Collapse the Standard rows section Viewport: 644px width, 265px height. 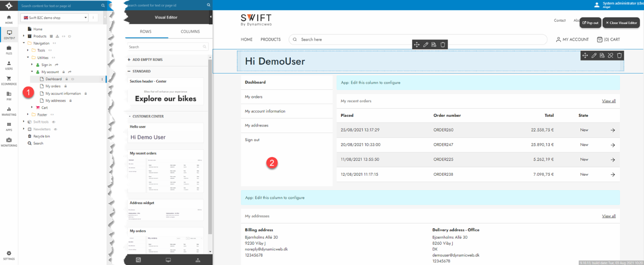(x=129, y=71)
